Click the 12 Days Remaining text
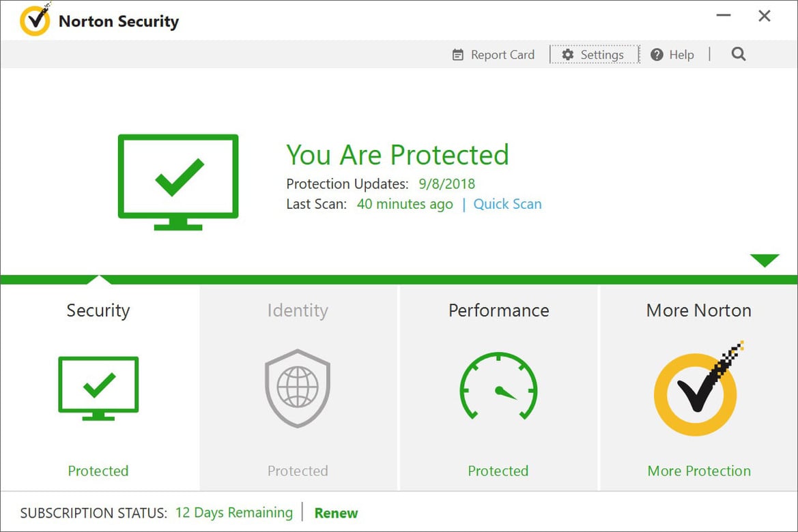This screenshot has width=798, height=532. point(234,513)
